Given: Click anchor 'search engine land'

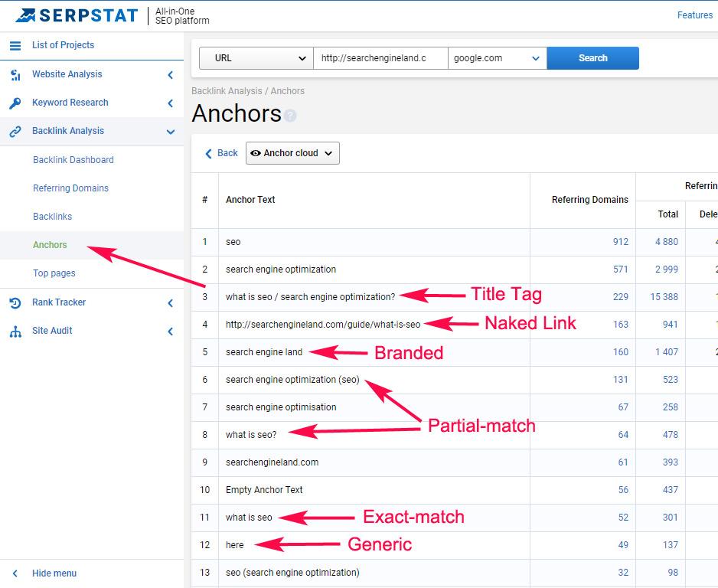Looking at the screenshot, I should (x=264, y=351).
